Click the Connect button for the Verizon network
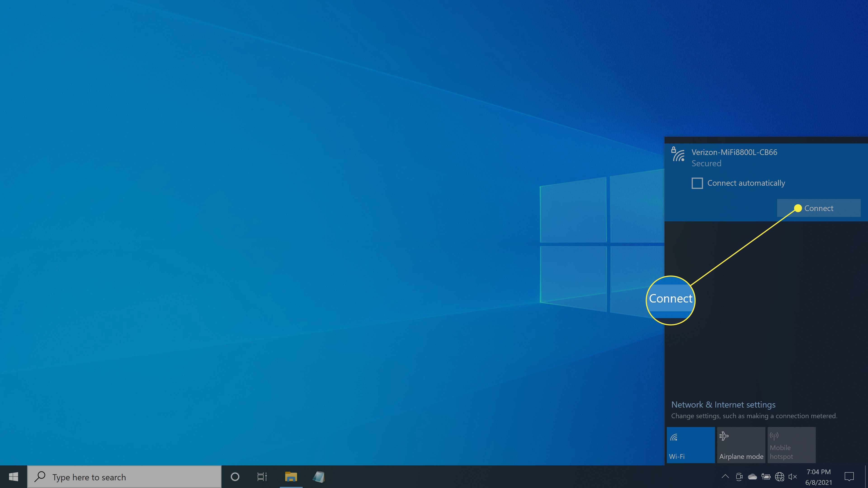Screen dimensions: 868x488 (818, 208)
